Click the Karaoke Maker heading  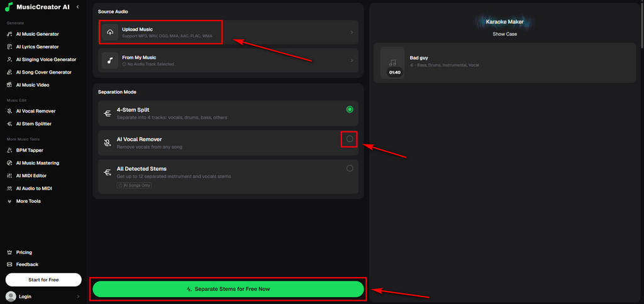pos(505,22)
